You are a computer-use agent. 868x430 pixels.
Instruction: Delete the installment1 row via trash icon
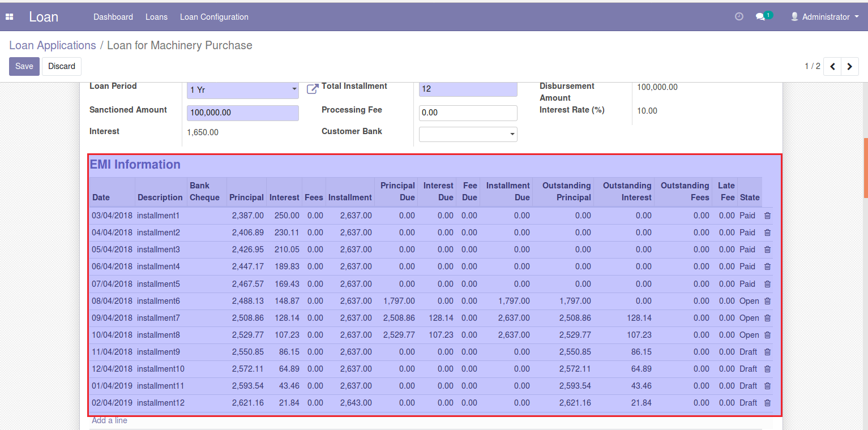pyautogui.click(x=768, y=216)
